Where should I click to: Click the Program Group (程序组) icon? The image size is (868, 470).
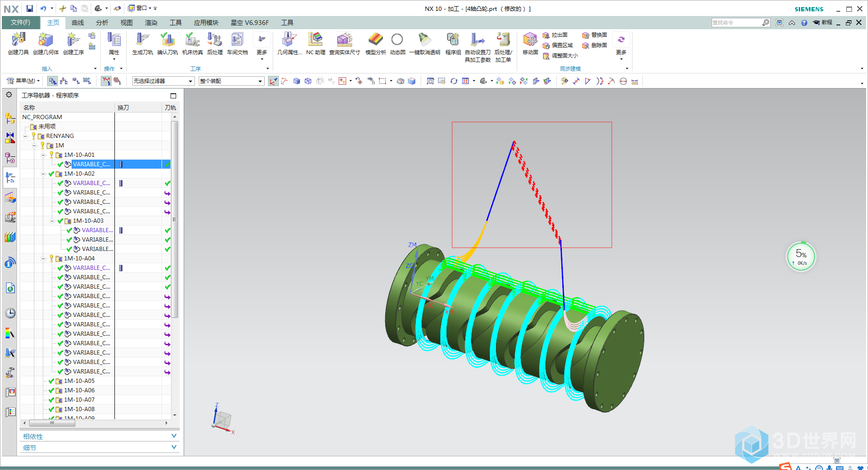click(453, 43)
